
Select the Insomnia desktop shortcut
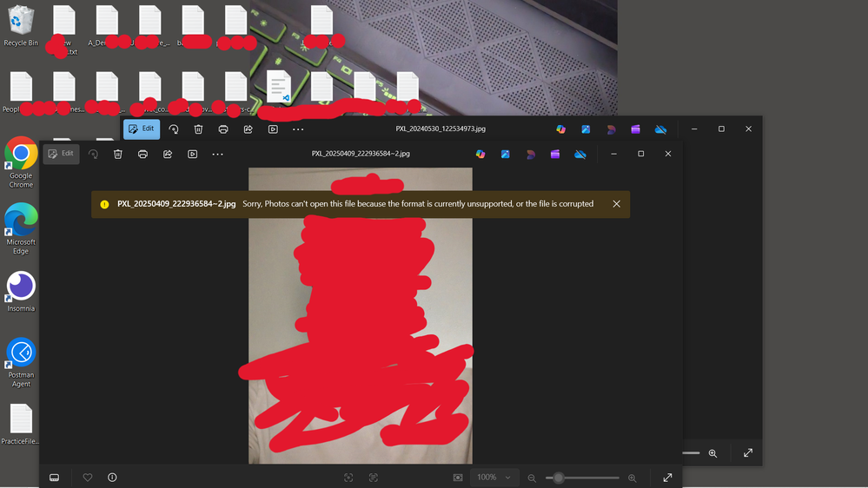tap(21, 291)
